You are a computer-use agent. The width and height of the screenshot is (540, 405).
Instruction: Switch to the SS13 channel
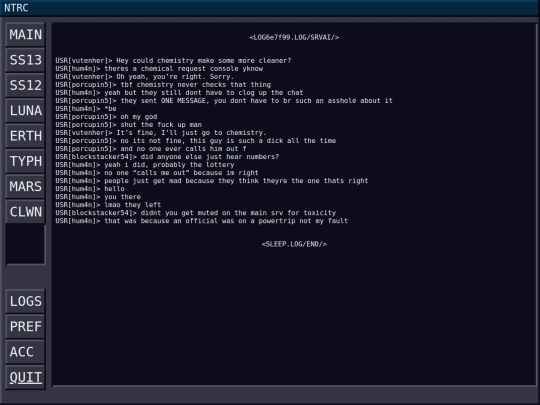point(25,60)
